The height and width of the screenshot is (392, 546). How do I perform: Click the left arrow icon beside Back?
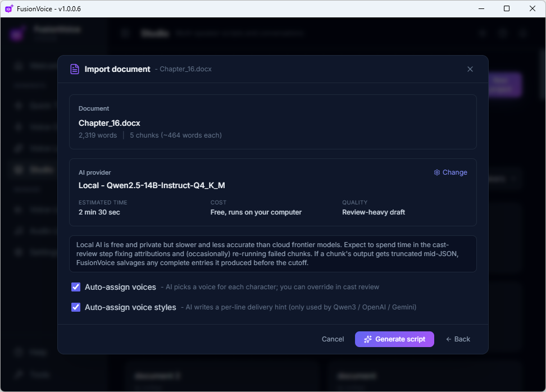pos(448,339)
